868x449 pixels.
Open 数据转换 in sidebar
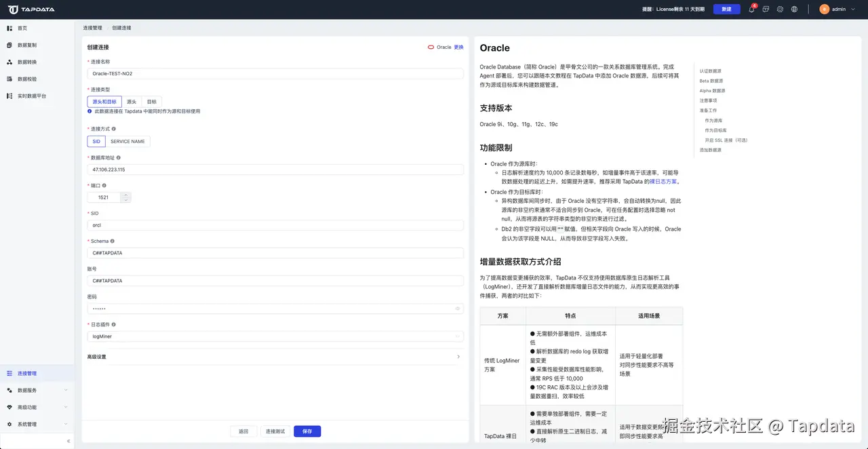(x=37, y=62)
